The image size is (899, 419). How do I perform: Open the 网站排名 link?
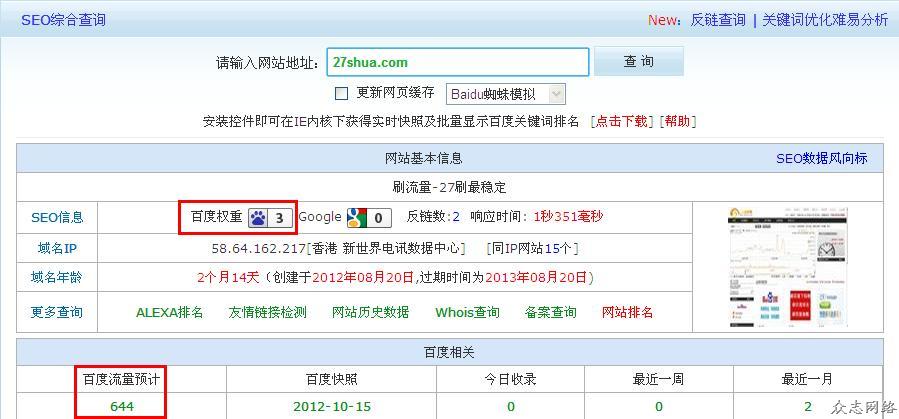tap(627, 312)
